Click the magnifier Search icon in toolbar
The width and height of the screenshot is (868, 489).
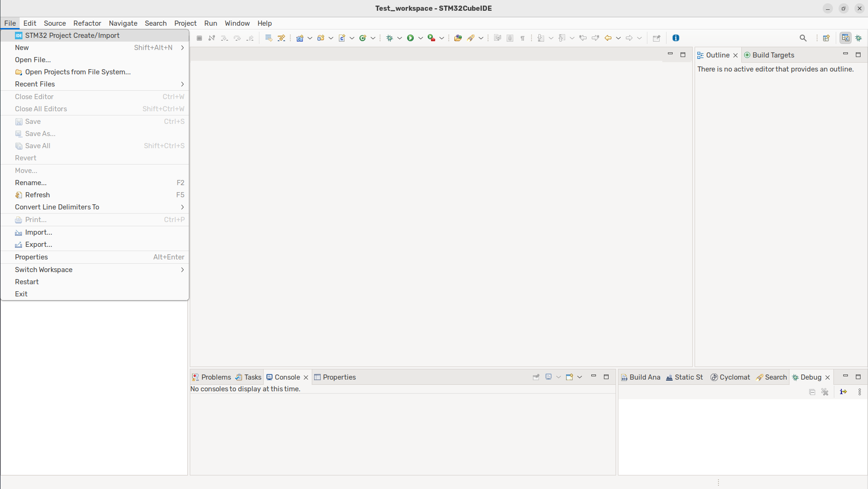[803, 38]
